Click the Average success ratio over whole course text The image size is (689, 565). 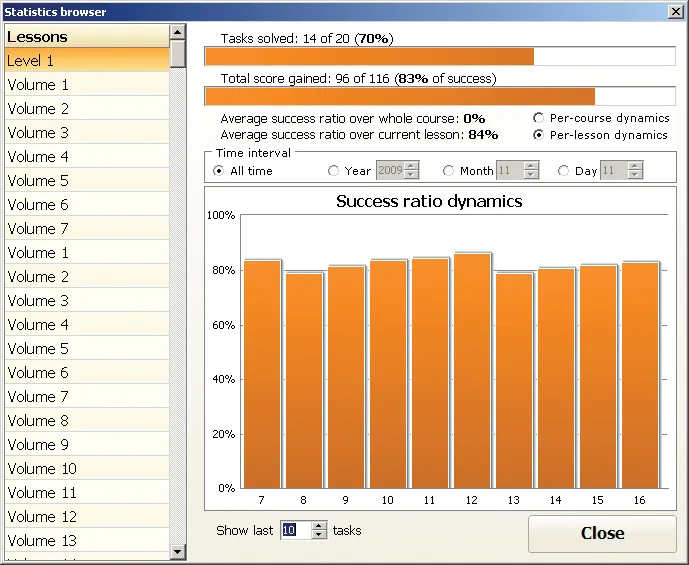click(x=352, y=119)
